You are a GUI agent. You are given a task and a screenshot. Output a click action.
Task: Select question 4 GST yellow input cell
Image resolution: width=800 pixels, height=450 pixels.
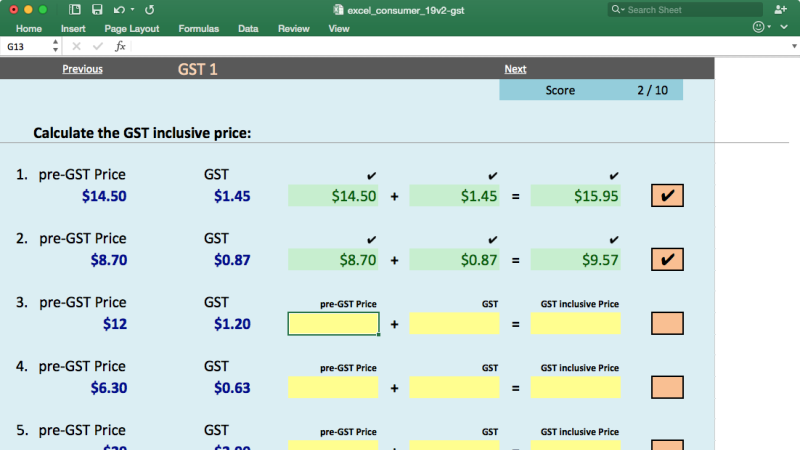pyautogui.click(x=454, y=388)
